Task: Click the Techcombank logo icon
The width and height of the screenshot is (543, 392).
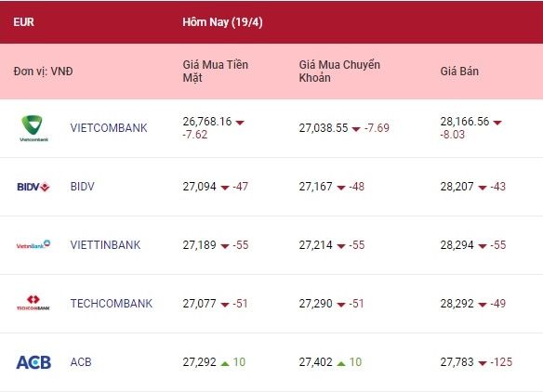Action: coord(33,303)
